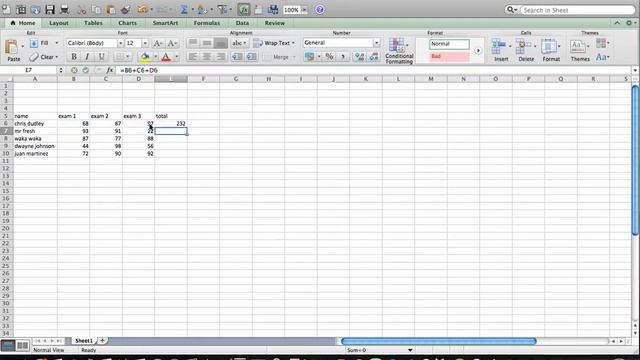Toggle bottom vertical alignment
The height and width of the screenshot is (360, 640).
(x=221, y=43)
